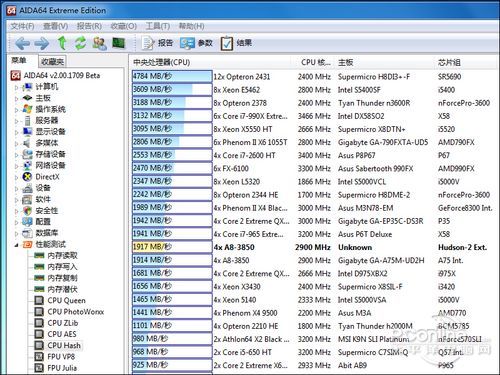The width and height of the screenshot is (500, 375).
Task: Click the Hudson-2 Ext. chipset cell
Action: click(x=462, y=247)
